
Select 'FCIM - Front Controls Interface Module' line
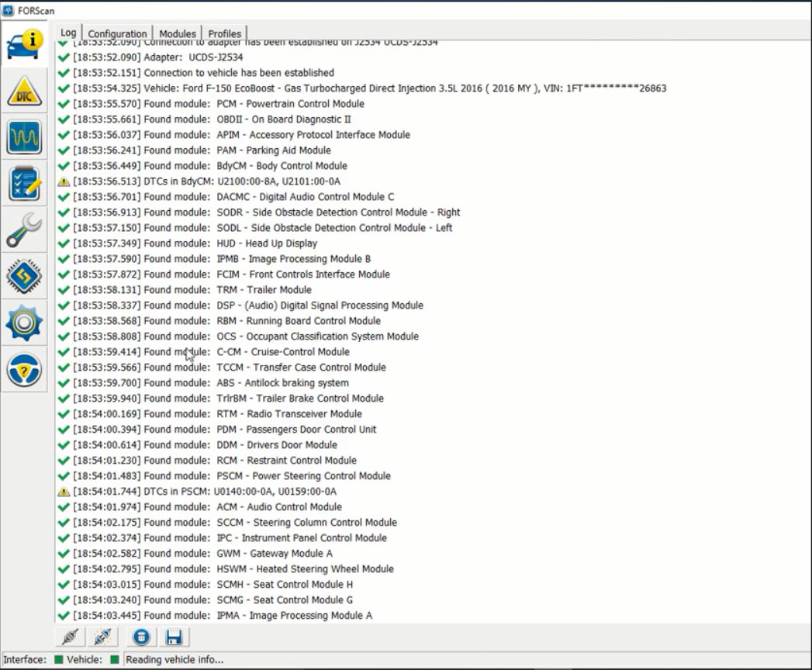point(231,275)
